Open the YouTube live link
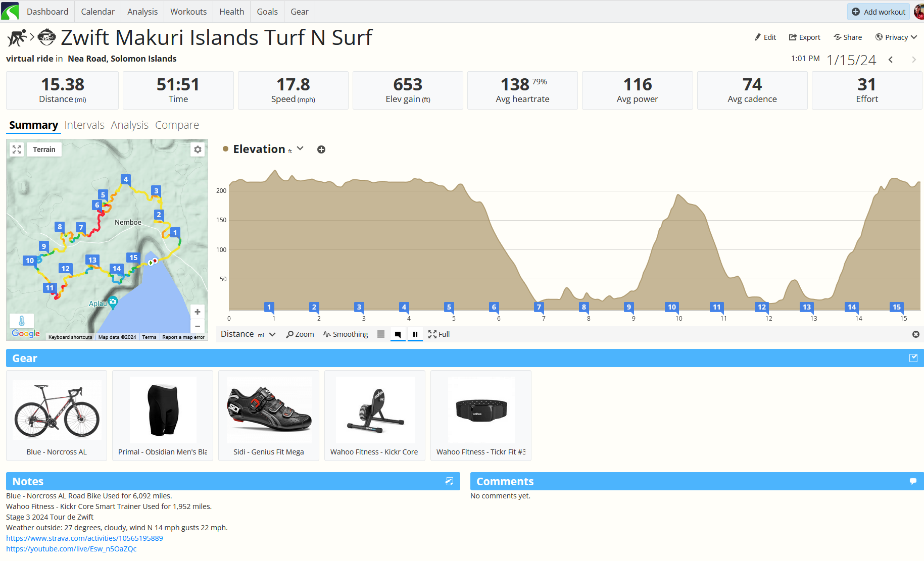This screenshot has width=924, height=561. pos(71,549)
